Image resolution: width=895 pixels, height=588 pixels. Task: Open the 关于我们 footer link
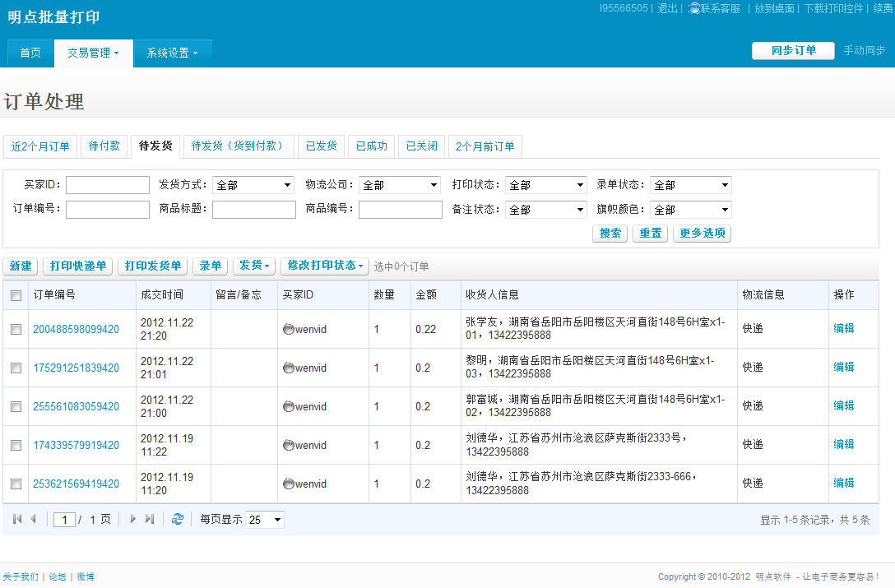point(21,577)
